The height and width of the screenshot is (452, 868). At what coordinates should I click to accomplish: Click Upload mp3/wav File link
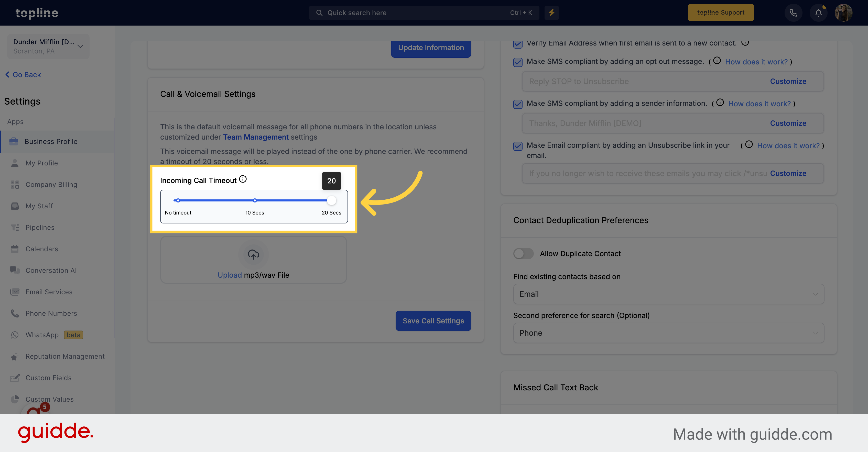(253, 275)
